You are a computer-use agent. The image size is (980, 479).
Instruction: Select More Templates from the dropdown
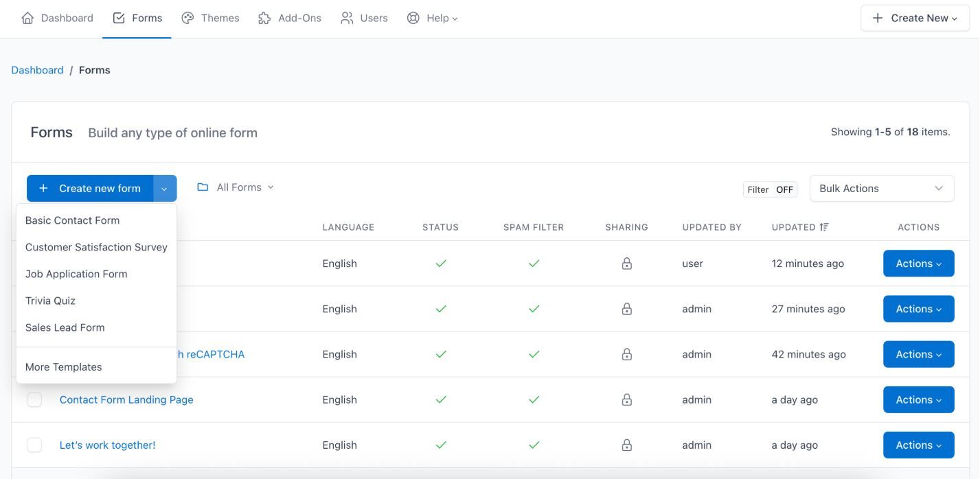point(64,367)
